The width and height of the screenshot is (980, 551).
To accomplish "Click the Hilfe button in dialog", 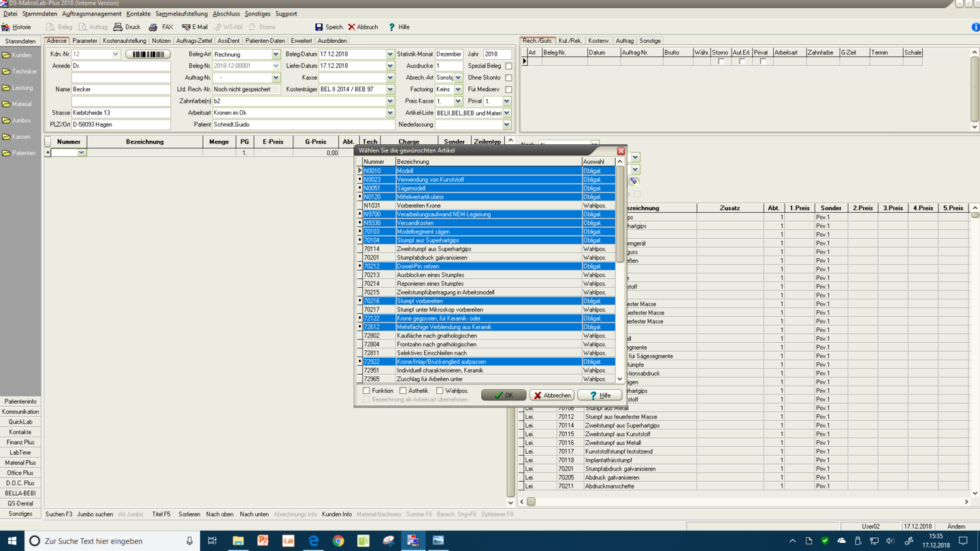I will point(600,395).
